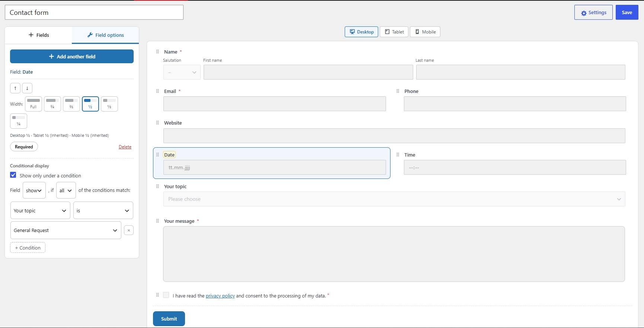Expand the Please choose topic dropdown
The width and height of the screenshot is (644, 328).
[x=394, y=199]
